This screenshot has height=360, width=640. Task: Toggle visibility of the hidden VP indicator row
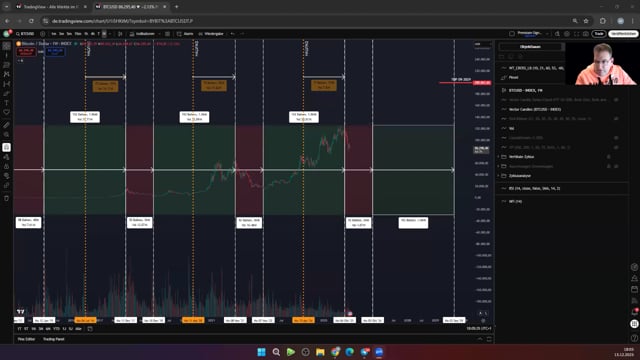click(x=616, y=147)
